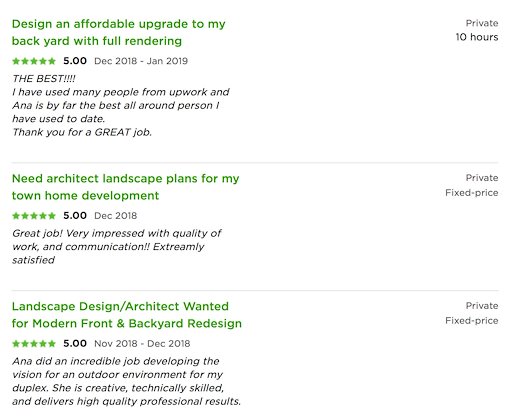Click 'Fixed-price' label of town home job
The width and height of the screenshot is (512, 416).
(472, 193)
